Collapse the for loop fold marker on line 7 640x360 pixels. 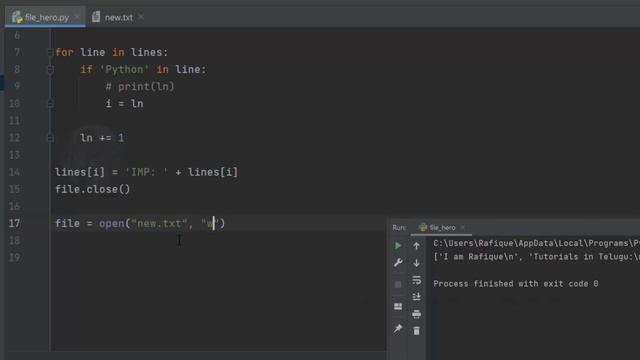(50, 52)
